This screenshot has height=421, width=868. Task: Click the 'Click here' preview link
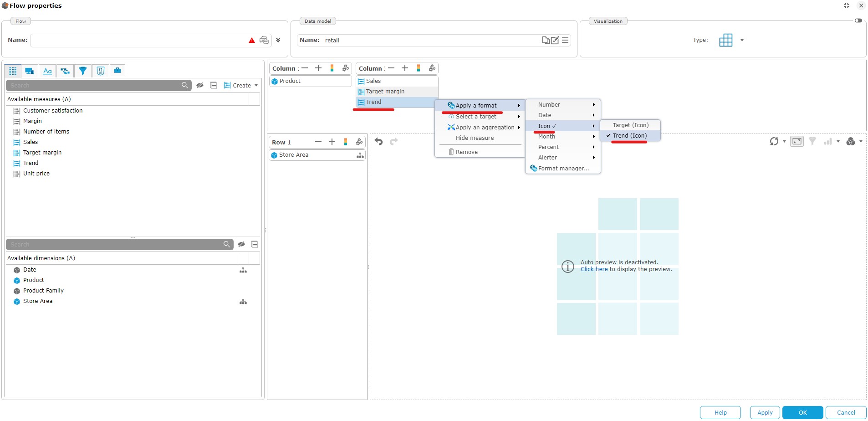[x=594, y=269]
